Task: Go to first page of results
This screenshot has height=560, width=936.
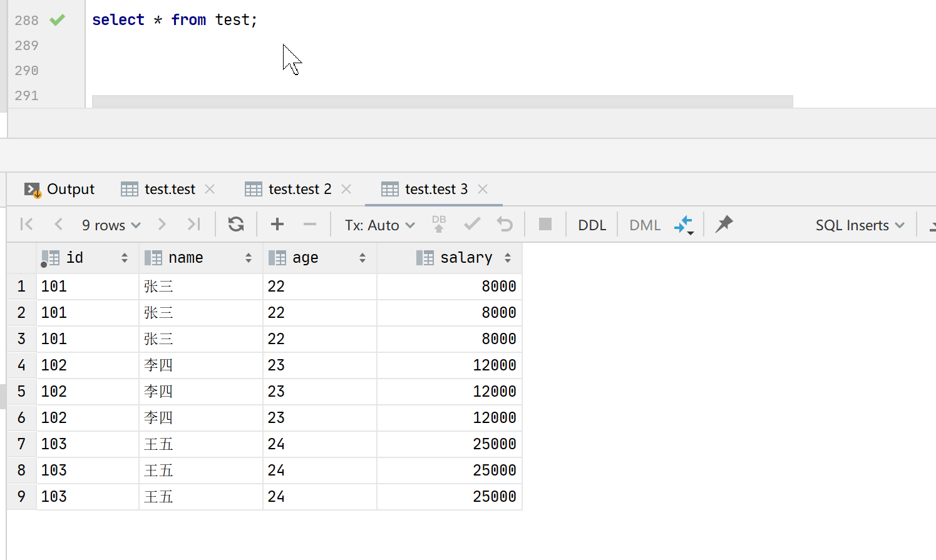Action: [26, 225]
